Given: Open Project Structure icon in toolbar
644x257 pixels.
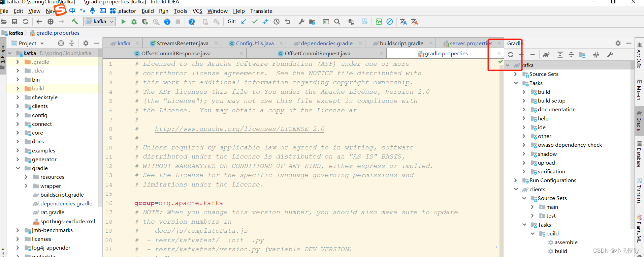Looking at the screenshot, I should pyautogui.click(x=312, y=22).
